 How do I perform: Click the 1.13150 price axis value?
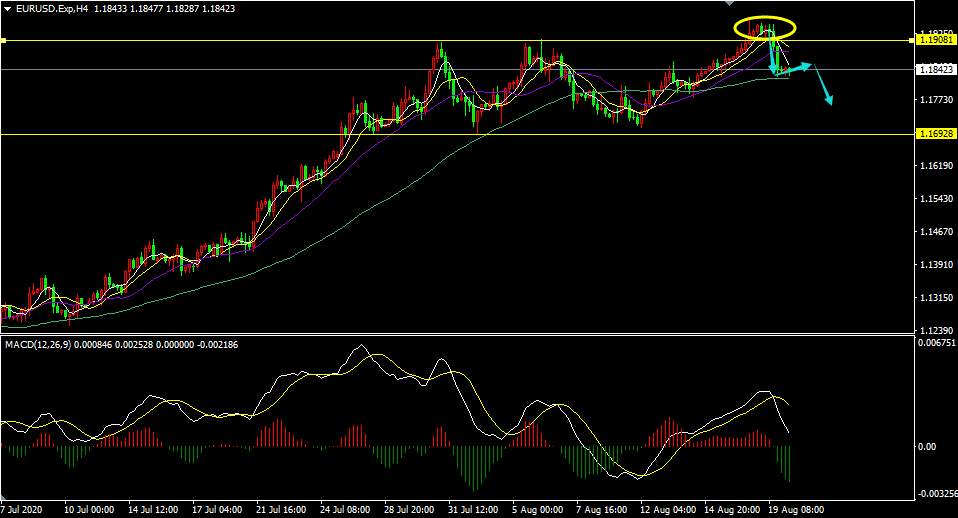935,297
